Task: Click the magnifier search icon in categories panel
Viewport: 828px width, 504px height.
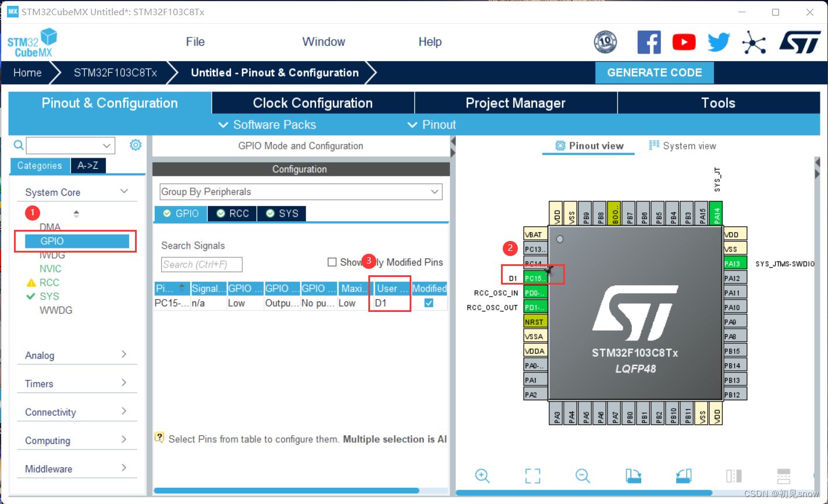Action: coord(19,145)
